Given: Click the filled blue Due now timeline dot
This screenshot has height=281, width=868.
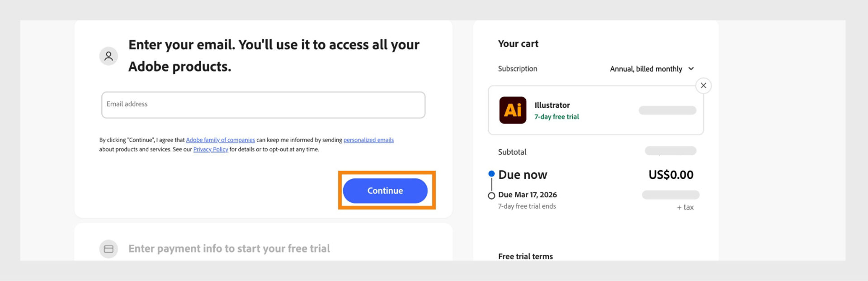Looking at the screenshot, I should pos(491,172).
